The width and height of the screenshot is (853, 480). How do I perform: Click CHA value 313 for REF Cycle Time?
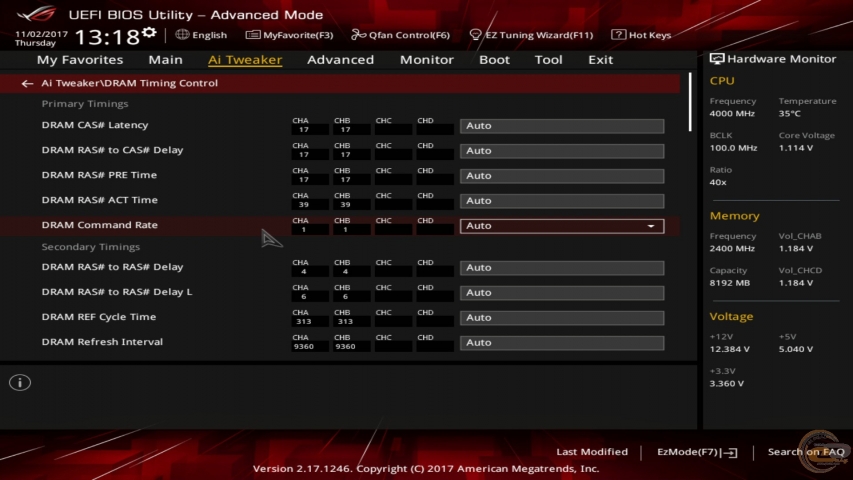(304, 322)
